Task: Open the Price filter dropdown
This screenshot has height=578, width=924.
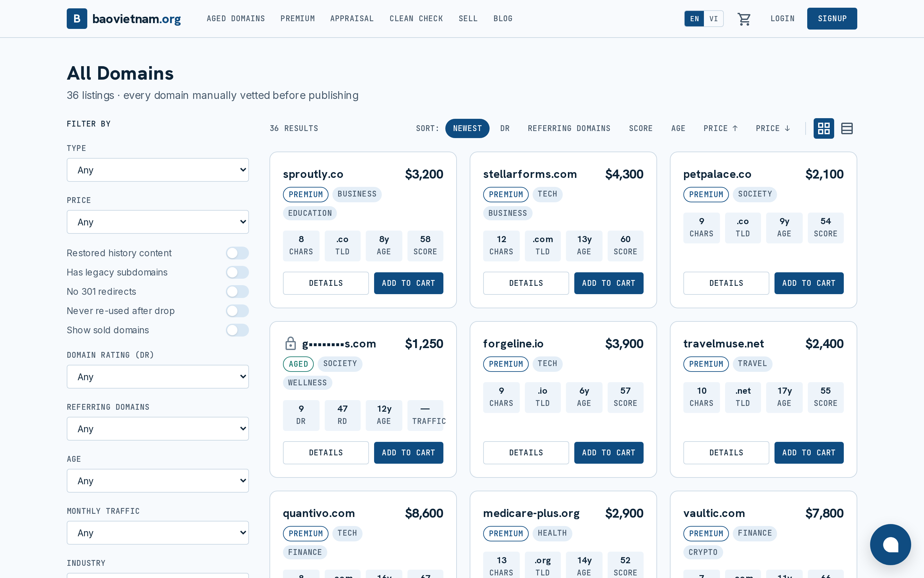Action: pyautogui.click(x=158, y=222)
